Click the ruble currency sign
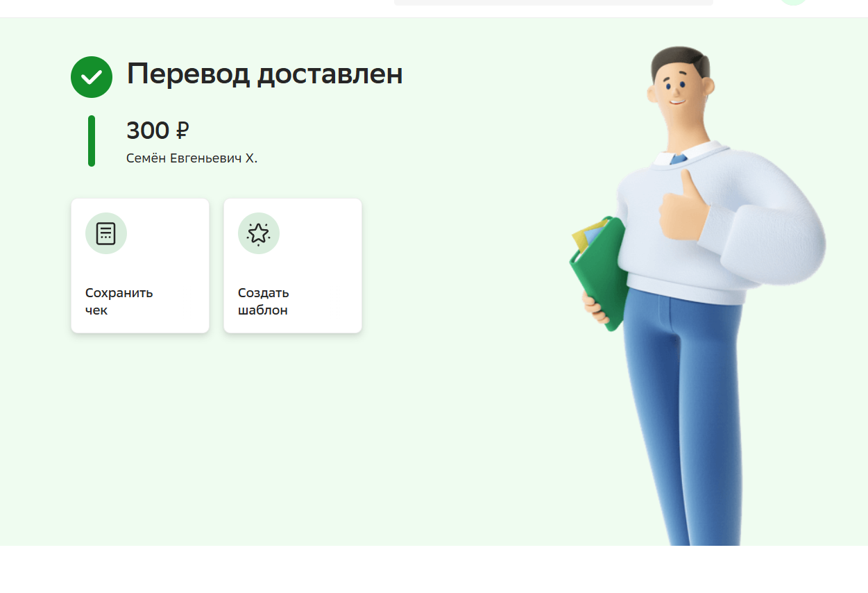 point(182,130)
